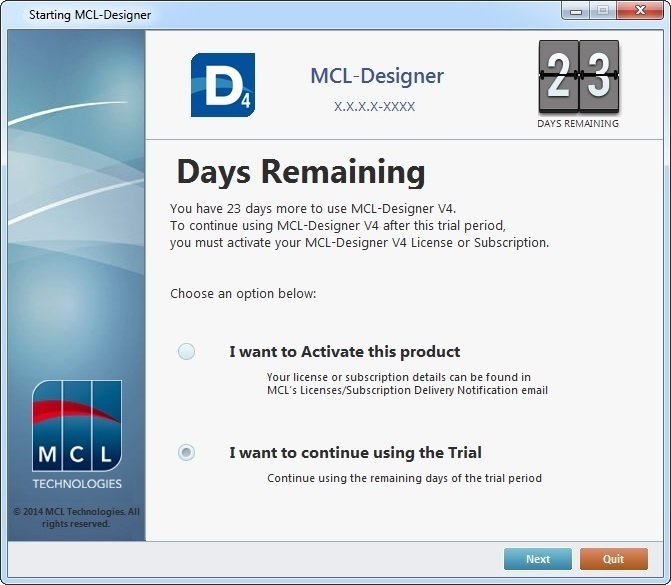Click the disabled maximize window button
This screenshot has height=585, width=671.
tap(603, 10)
